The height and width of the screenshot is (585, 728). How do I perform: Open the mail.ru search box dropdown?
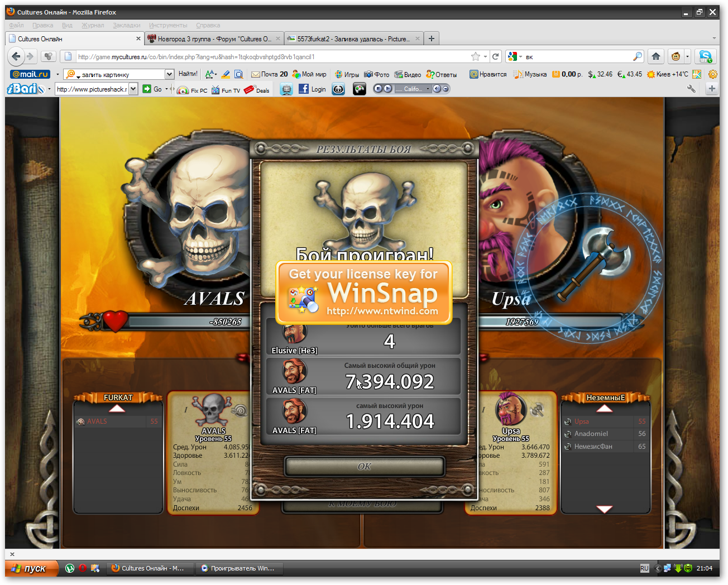169,74
